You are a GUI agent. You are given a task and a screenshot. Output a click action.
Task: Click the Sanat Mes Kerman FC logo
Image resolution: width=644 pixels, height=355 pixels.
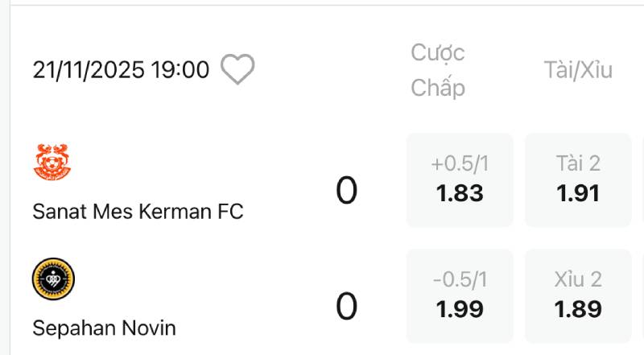53,163
